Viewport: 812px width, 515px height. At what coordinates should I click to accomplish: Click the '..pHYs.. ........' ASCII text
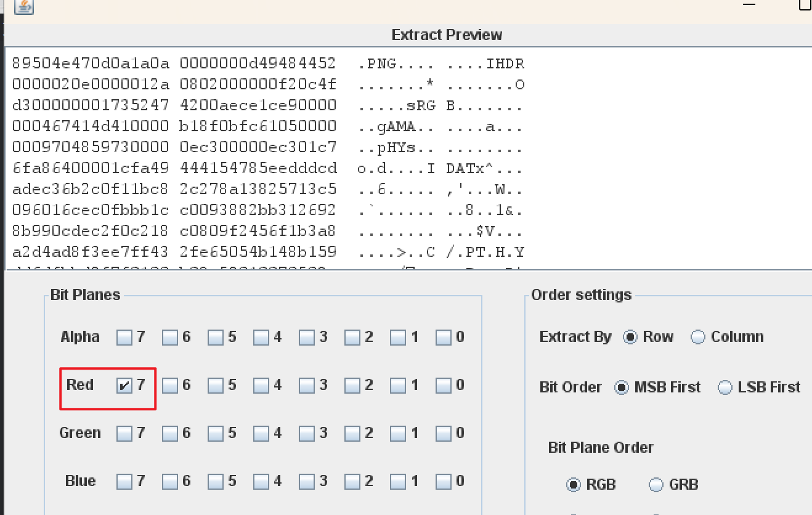point(441,148)
